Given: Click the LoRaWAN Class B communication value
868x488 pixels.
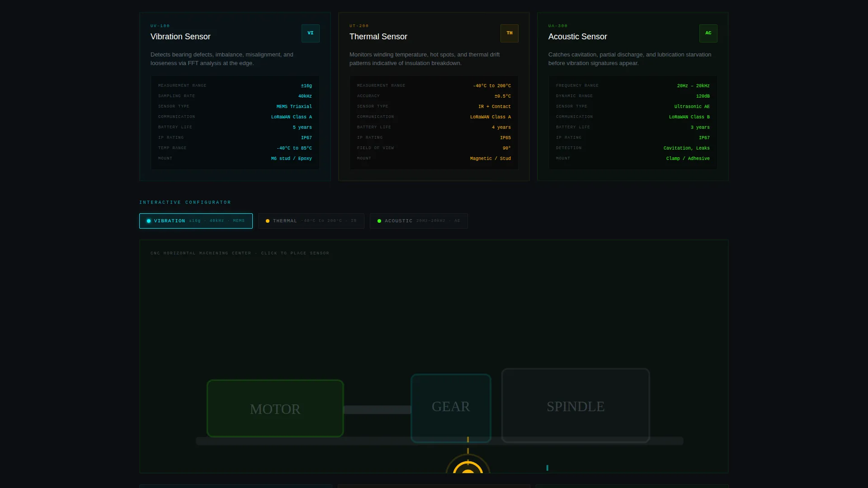Looking at the screenshot, I should [689, 117].
